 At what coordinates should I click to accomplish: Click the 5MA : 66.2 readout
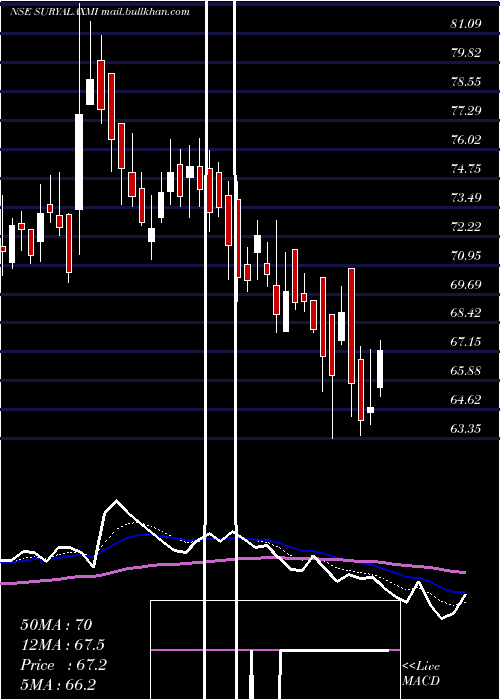coord(58,685)
